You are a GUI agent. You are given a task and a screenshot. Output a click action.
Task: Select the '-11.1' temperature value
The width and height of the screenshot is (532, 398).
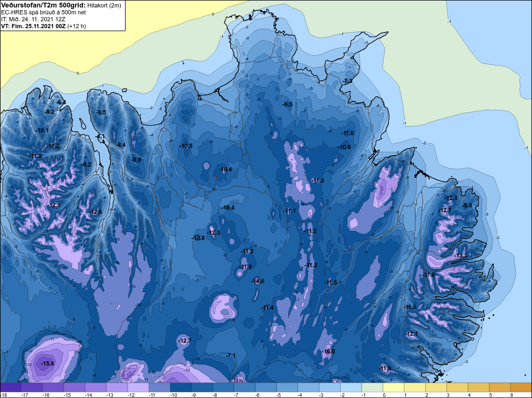coord(289,211)
